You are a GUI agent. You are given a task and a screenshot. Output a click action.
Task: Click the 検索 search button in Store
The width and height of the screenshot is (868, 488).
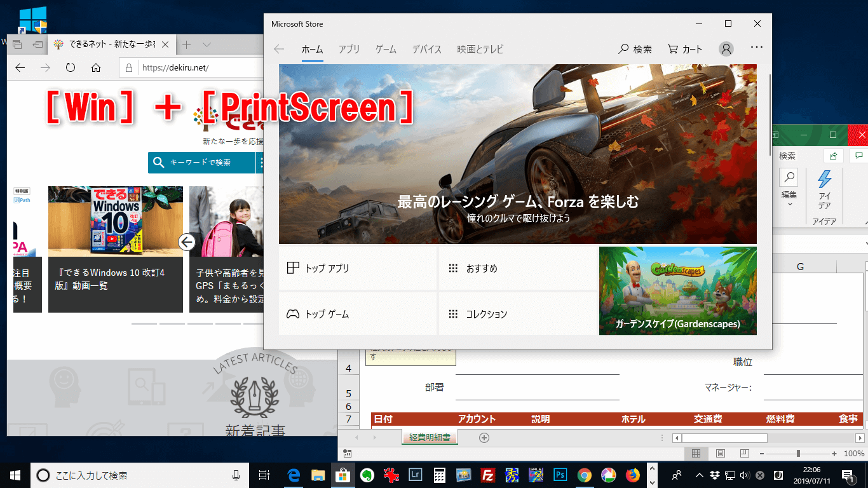(x=635, y=49)
